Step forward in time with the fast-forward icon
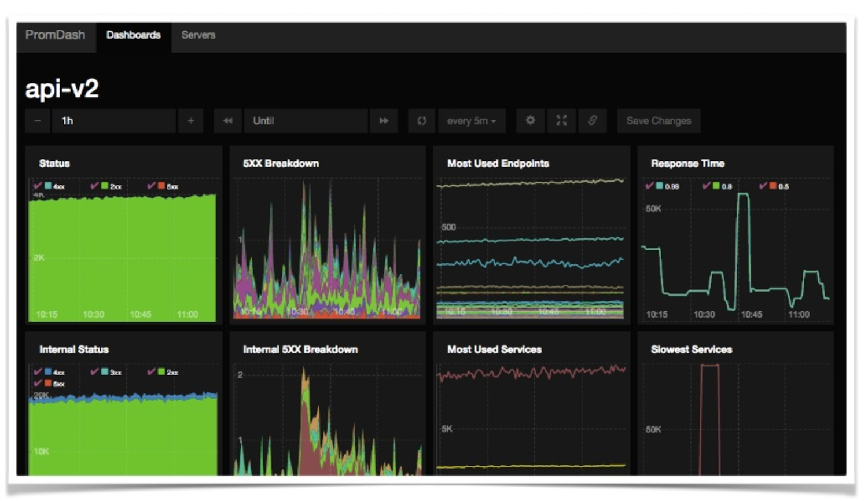The height and width of the screenshot is (501, 868). click(384, 121)
